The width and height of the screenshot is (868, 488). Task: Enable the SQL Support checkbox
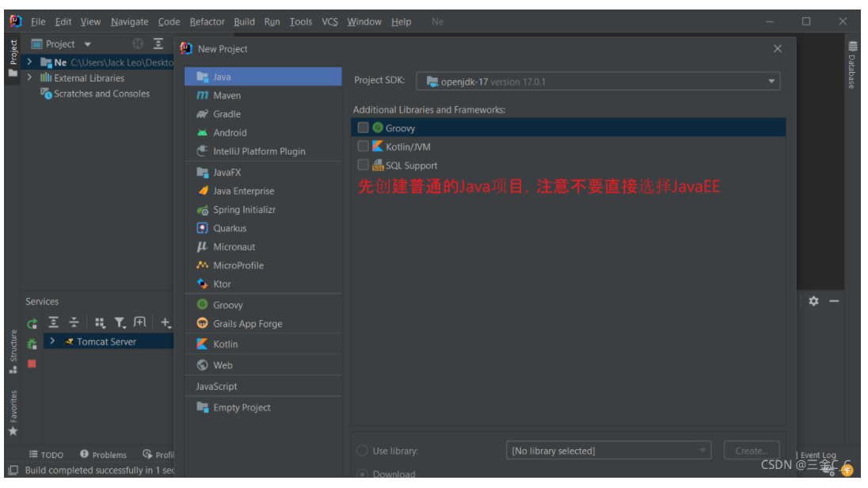coord(364,165)
